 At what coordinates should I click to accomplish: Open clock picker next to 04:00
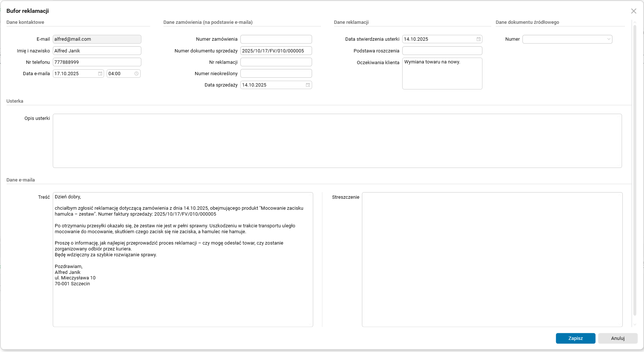[136, 74]
